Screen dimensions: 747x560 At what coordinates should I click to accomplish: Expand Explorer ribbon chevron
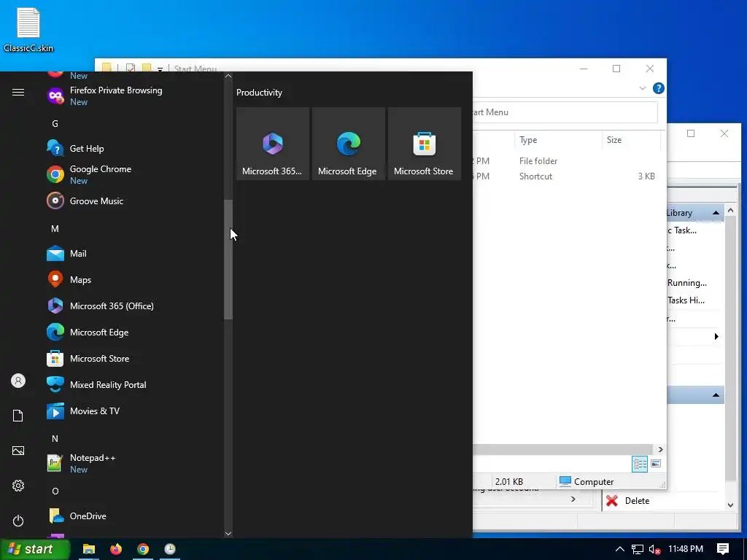coord(643,88)
